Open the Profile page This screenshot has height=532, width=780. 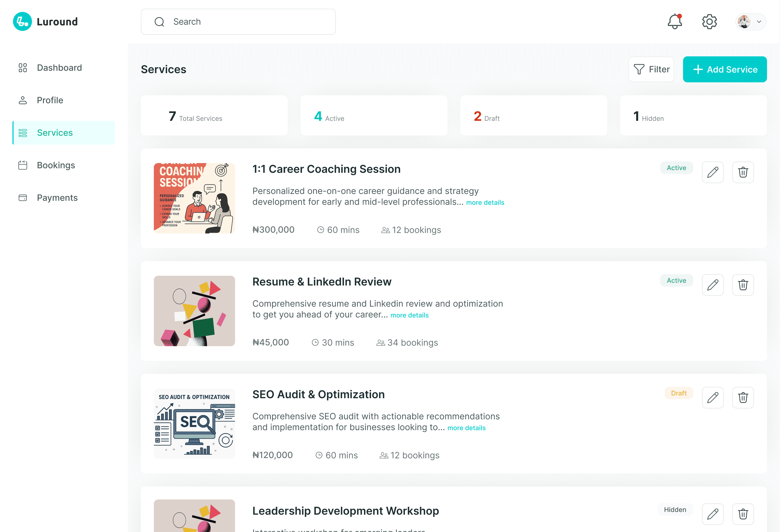(50, 100)
